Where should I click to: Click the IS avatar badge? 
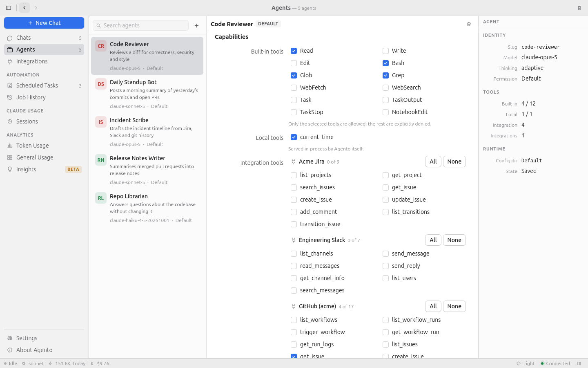(x=101, y=122)
